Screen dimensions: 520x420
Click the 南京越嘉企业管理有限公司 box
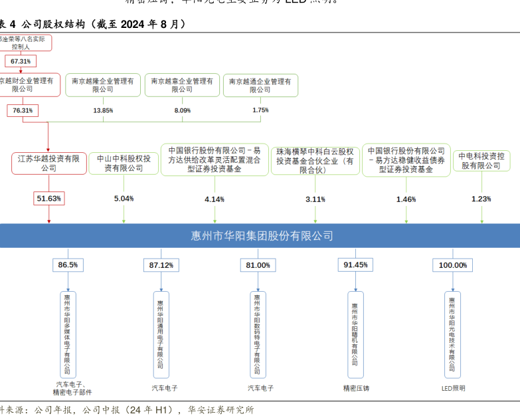coord(182,85)
